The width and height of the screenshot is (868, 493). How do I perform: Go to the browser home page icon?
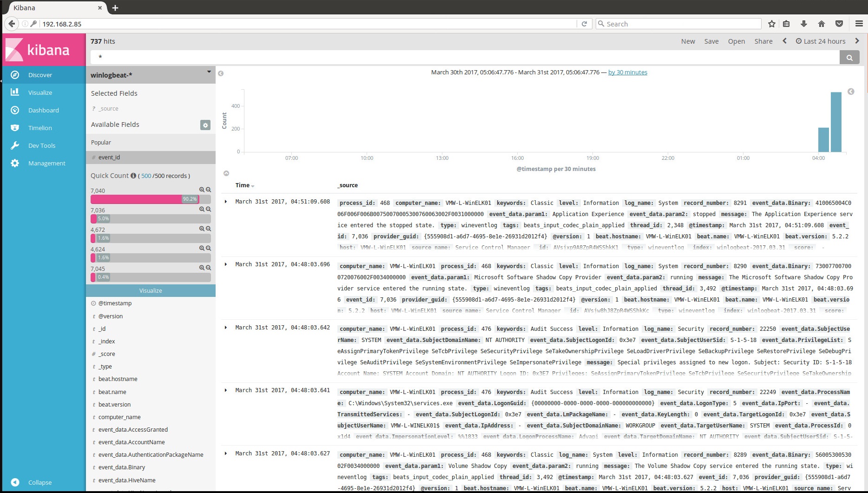coord(822,24)
